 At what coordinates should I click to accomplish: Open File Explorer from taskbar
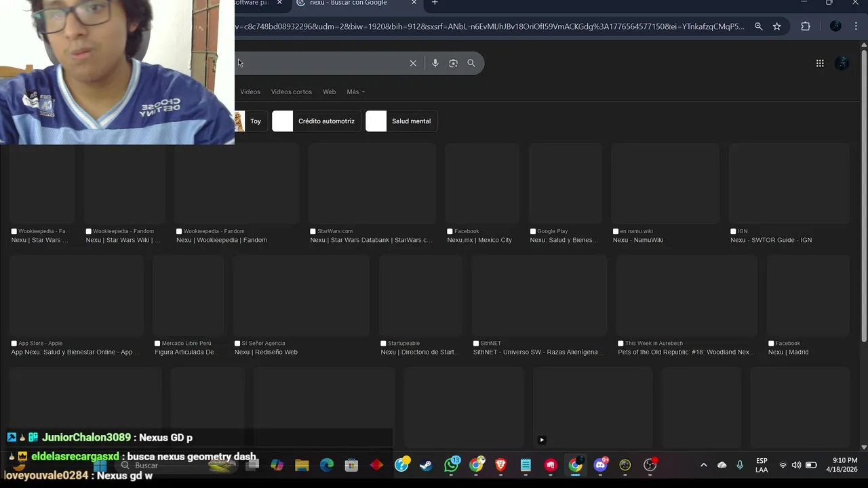[x=302, y=465]
